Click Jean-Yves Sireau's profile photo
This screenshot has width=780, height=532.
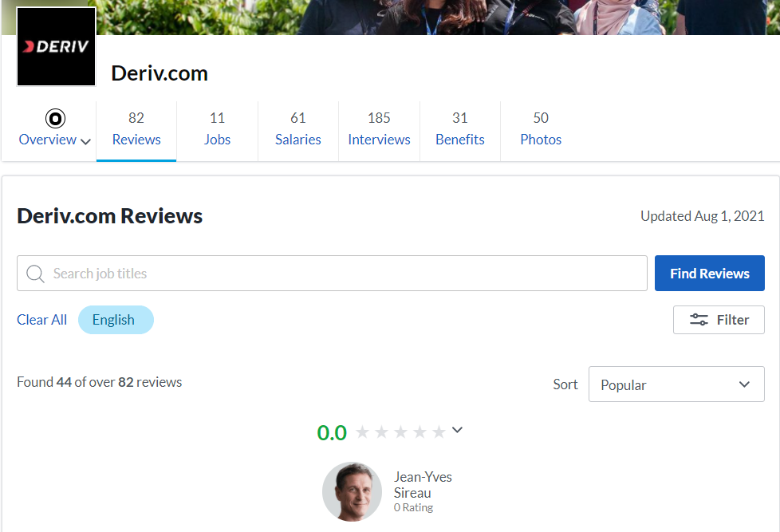click(x=353, y=491)
